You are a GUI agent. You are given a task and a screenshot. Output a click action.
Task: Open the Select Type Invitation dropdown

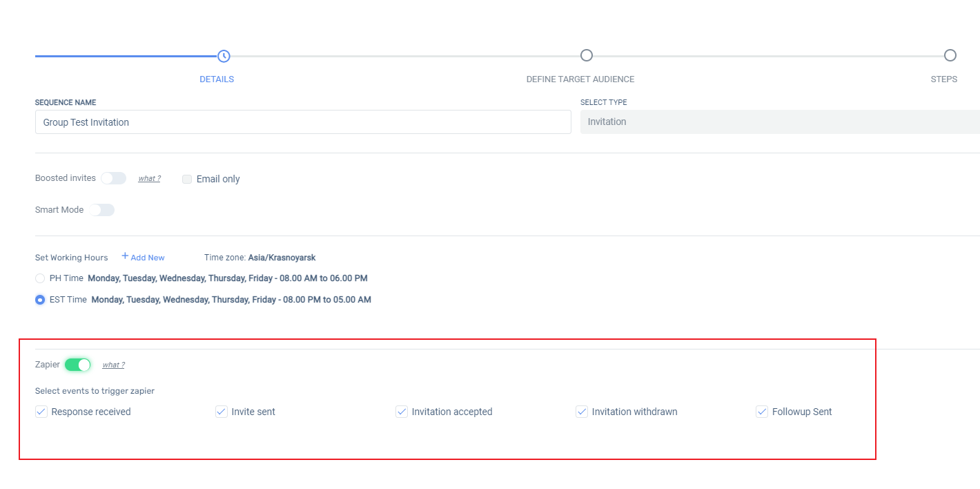780,122
